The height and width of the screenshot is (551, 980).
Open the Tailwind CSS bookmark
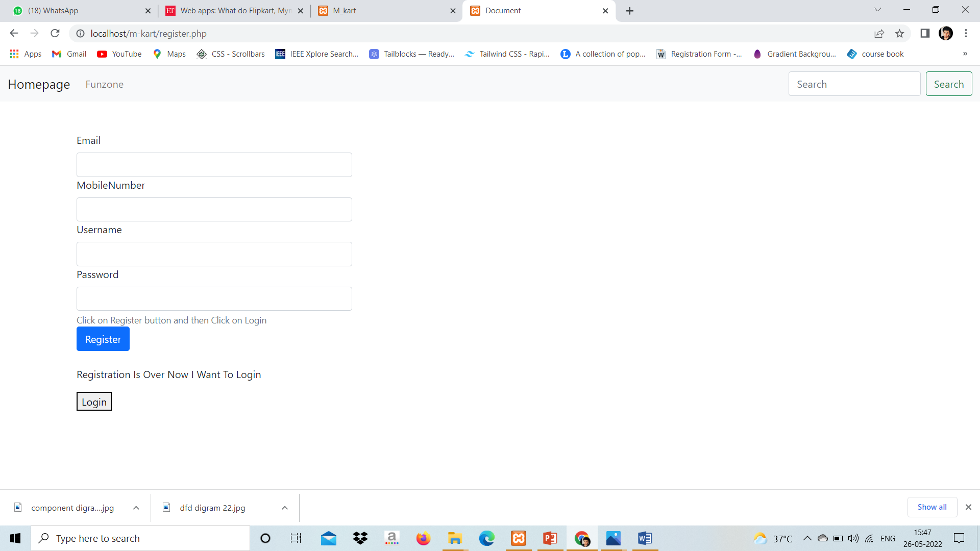pyautogui.click(x=507, y=54)
